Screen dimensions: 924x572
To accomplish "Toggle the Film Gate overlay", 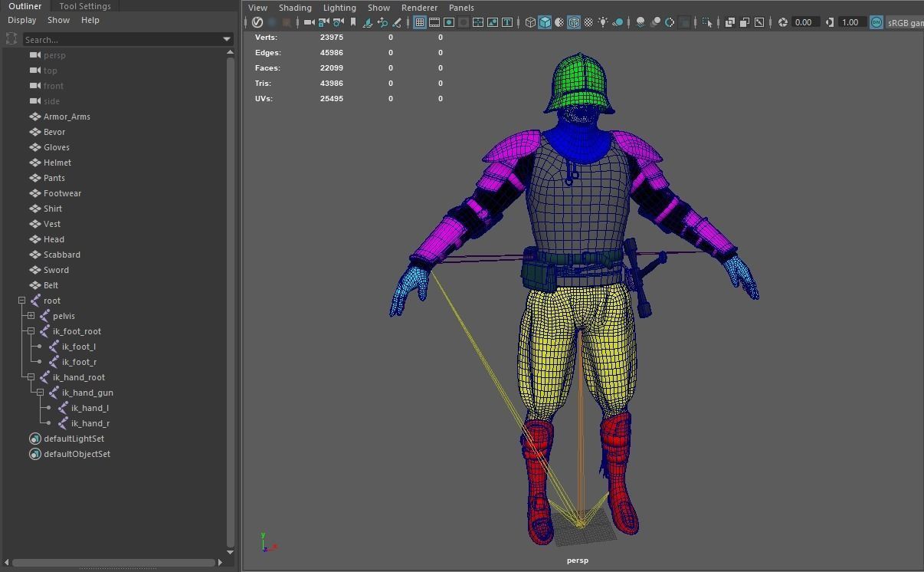I will coord(434,22).
